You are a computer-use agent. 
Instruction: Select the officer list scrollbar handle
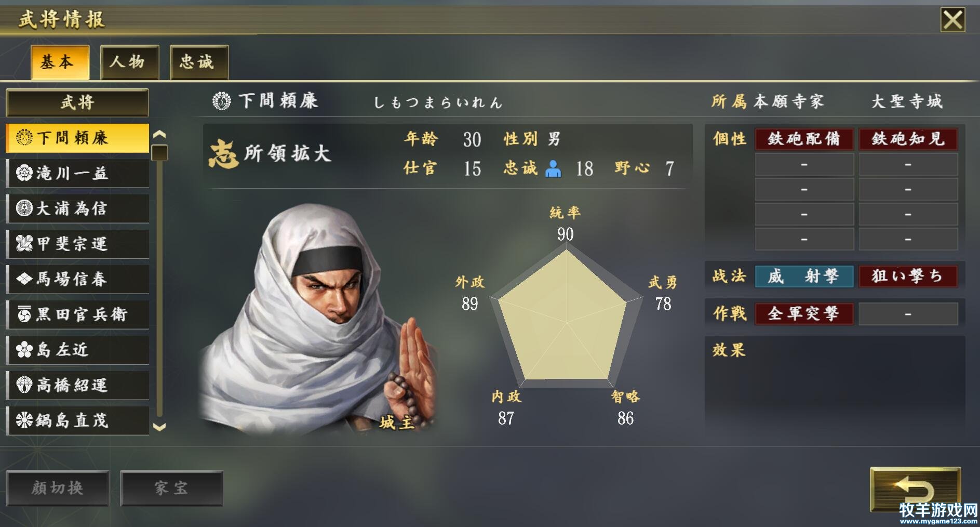point(159,153)
